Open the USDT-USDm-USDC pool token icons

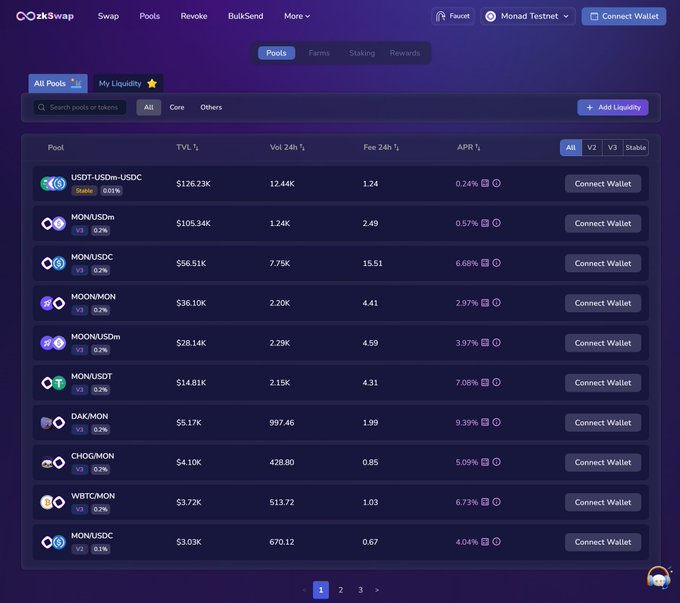click(x=53, y=184)
